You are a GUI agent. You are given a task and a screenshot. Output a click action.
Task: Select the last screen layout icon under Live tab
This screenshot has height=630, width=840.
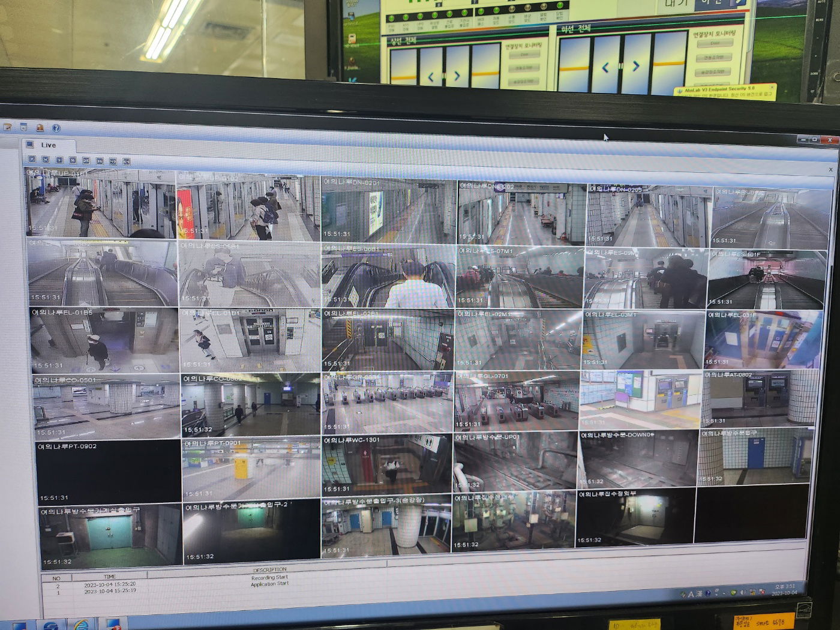(x=127, y=161)
